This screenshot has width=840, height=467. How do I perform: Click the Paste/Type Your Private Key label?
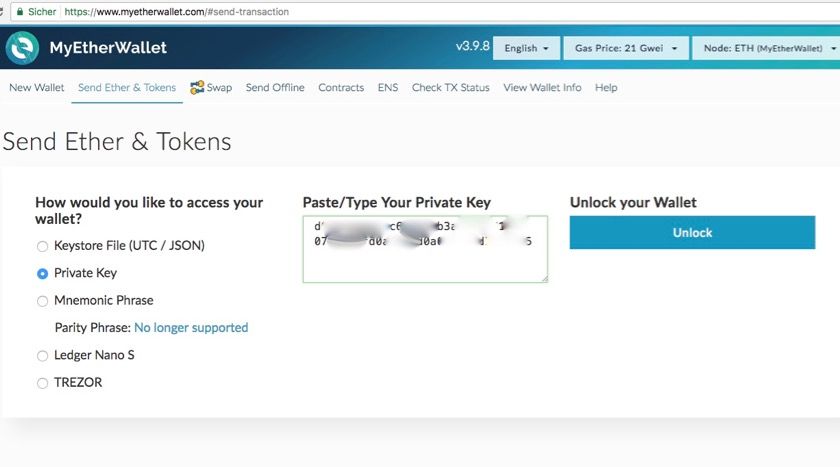tap(396, 202)
